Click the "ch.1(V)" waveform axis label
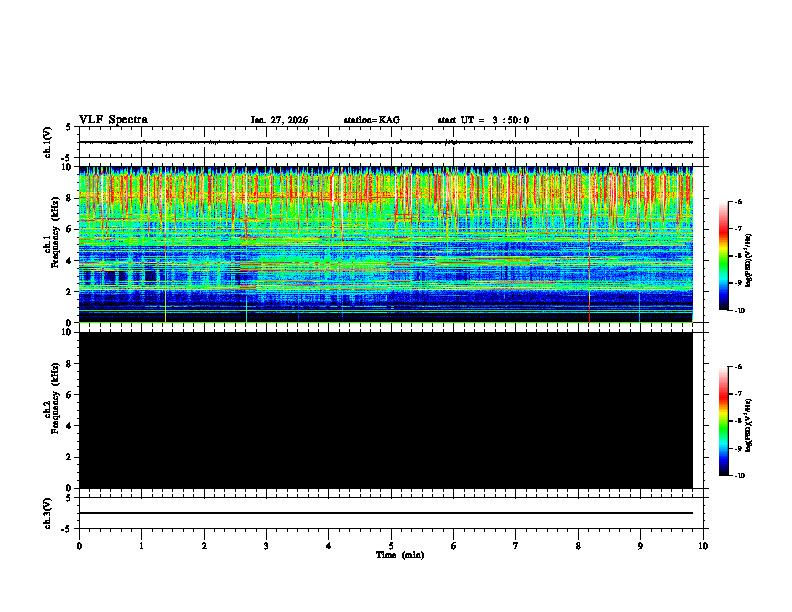This screenshot has height=612, width=792. (47, 142)
